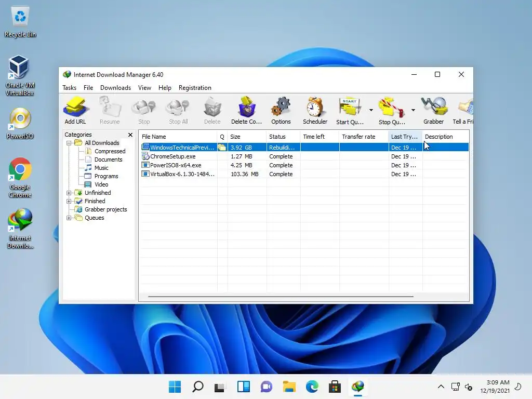Image resolution: width=532 pixels, height=399 pixels.
Task: Click the Resume toolbar icon
Action: tap(110, 111)
